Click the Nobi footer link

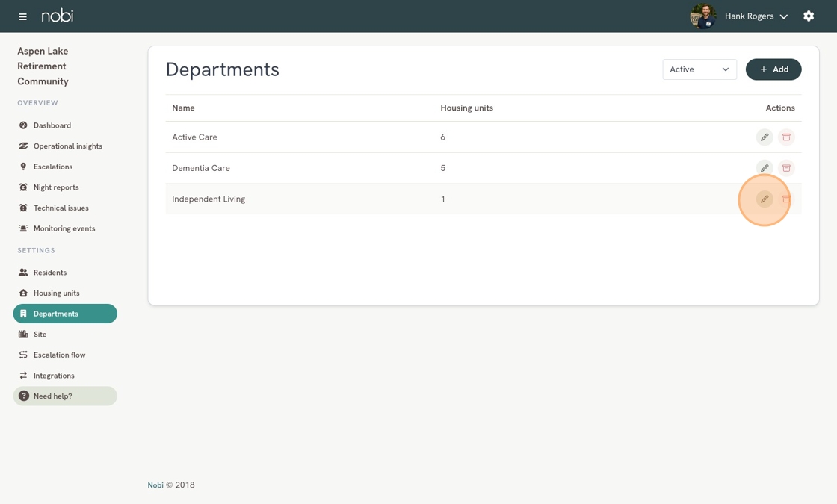[155, 485]
